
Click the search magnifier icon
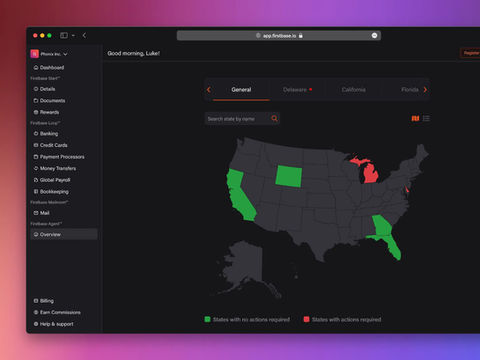tap(274, 118)
